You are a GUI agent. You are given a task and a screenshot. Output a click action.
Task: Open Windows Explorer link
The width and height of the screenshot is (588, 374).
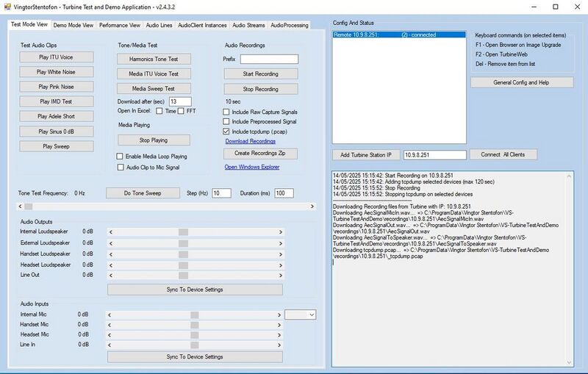click(252, 167)
